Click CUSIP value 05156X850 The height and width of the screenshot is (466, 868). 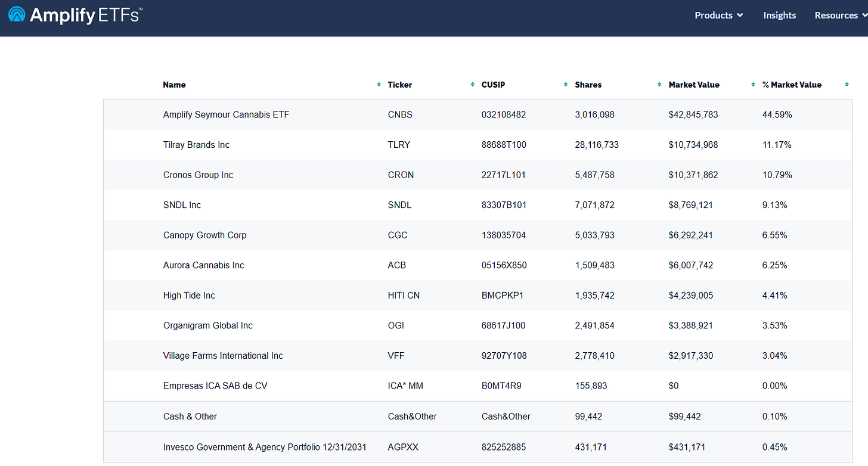coord(504,265)
